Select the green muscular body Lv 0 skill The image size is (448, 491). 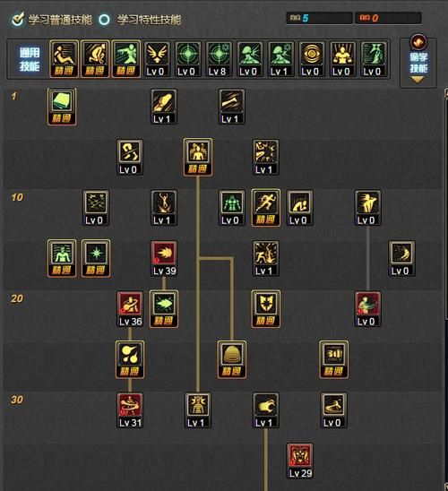232,208
